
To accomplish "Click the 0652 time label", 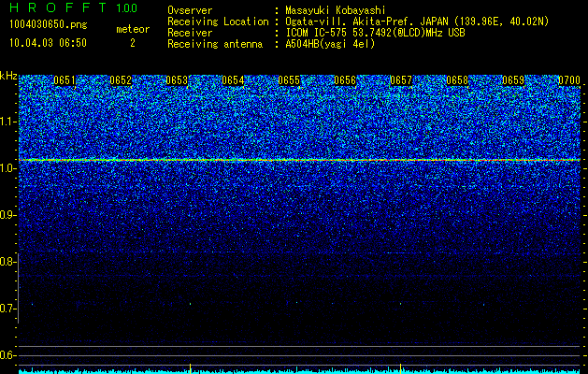I will click(x=121, y=80).
